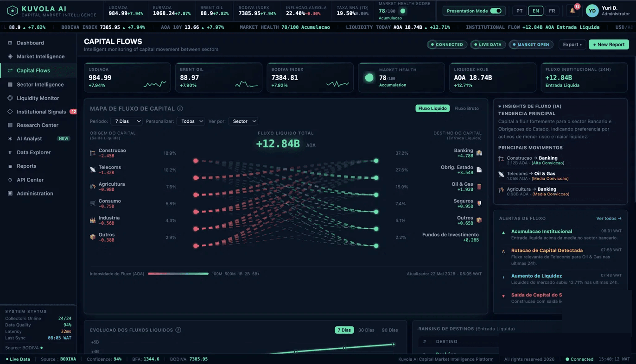Click the API Center sidebar icon

coord(10,180)
